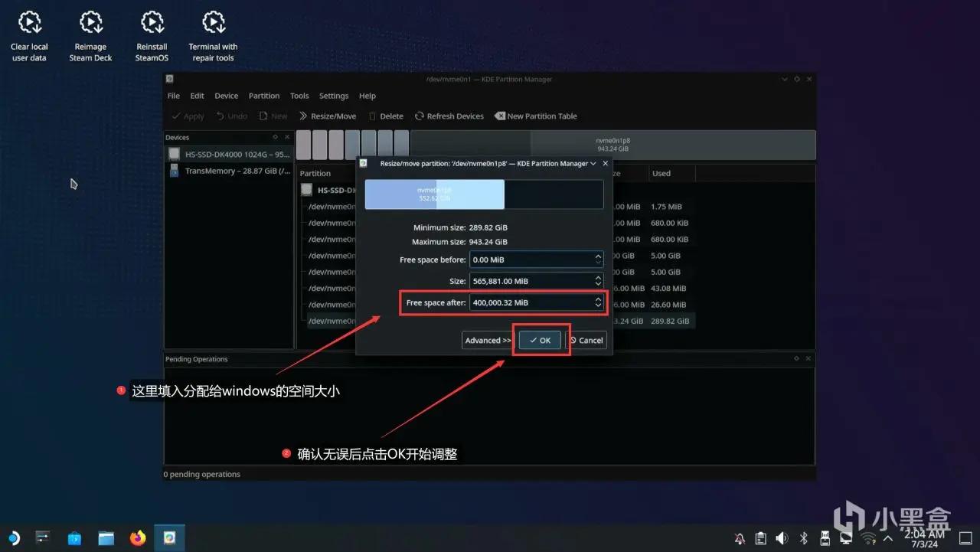Viewport: 980px width, 552px height.
Task: Click the Partition column header
Action: 315,174
